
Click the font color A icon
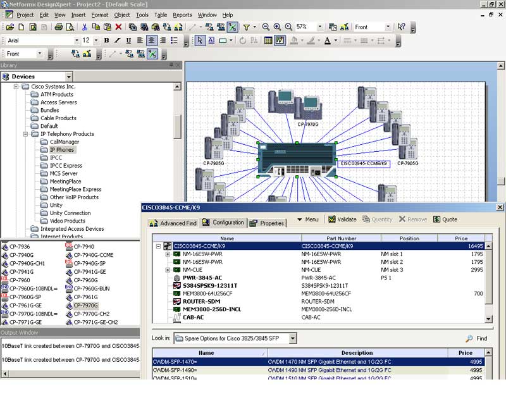(328, 40)
